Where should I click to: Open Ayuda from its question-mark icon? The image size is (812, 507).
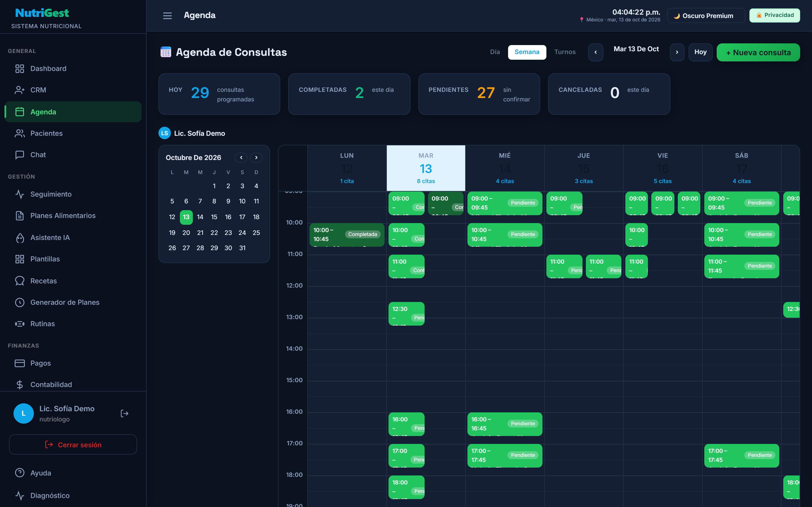click(19, 473)
